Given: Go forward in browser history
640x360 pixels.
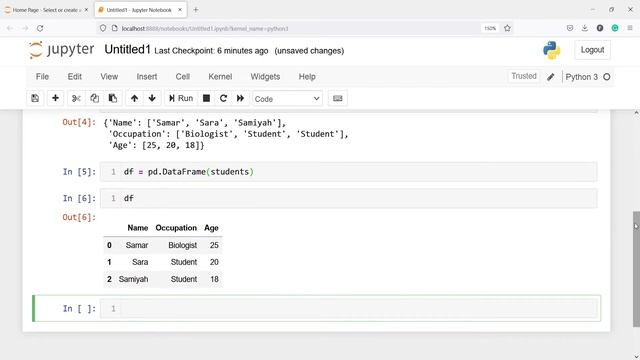Looking at the screenshot, I should click(25, 28).
